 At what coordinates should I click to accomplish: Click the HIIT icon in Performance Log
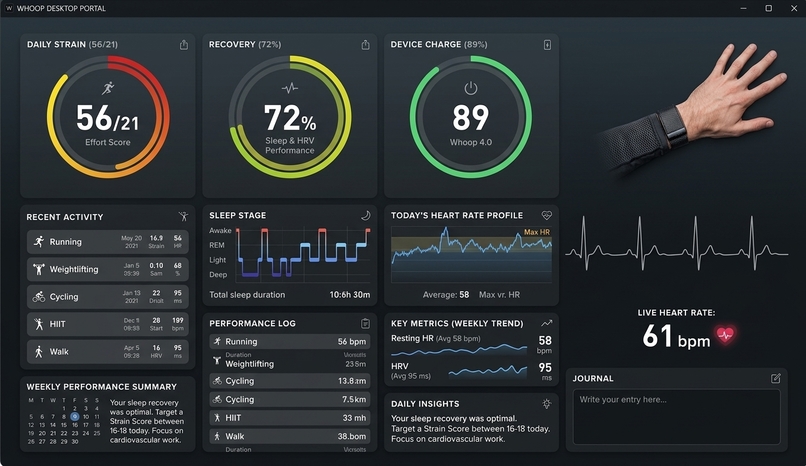217,418
